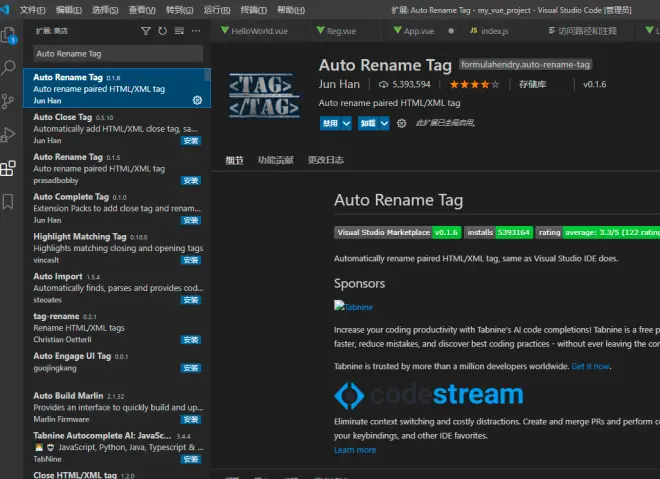Click the Auto Rename Tag extension logo
Image resolution: width=660 pixels, height=479 pixels.
tap(264, 96)
